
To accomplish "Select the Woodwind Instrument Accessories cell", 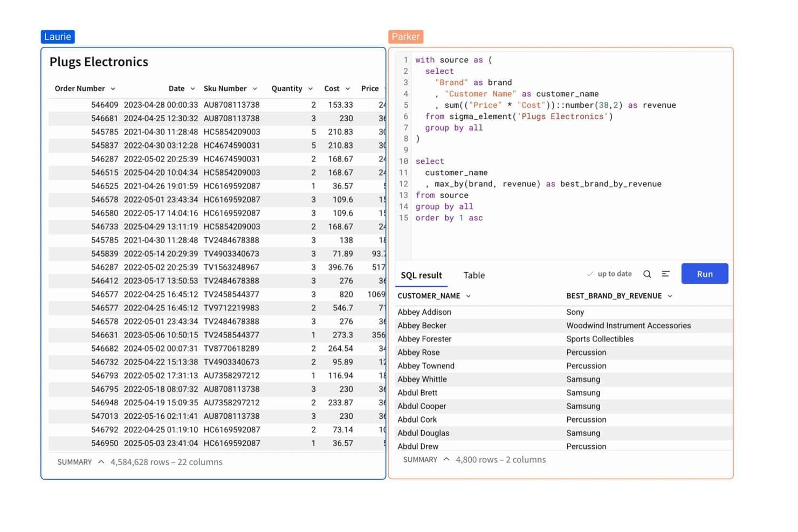I will click(628, 326).
